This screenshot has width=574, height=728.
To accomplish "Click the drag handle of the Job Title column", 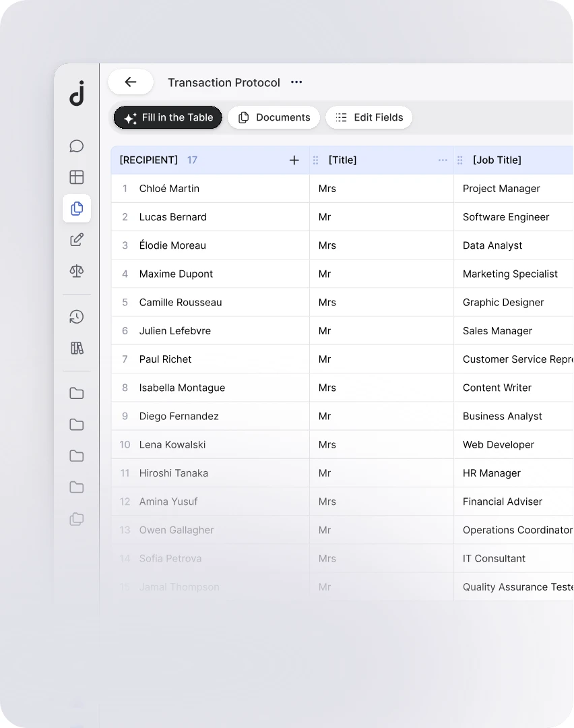I will pos(460,160).
